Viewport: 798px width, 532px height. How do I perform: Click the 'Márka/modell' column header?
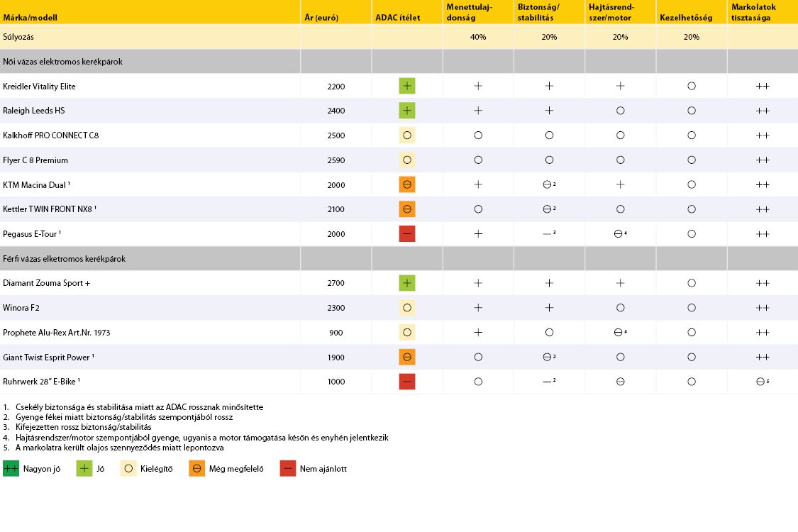coord(30,17)
